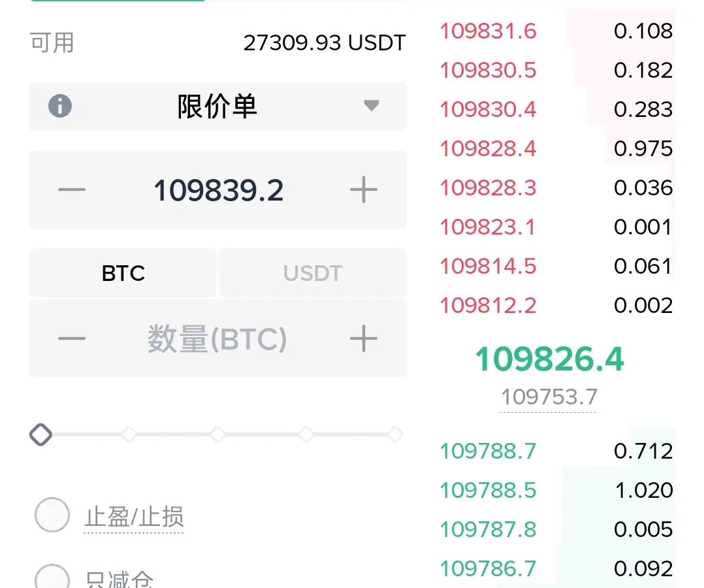Set the position slider to the midpoint
This screenshot has width=704, height=588.
pyautogui.click(x=217, y=434)
